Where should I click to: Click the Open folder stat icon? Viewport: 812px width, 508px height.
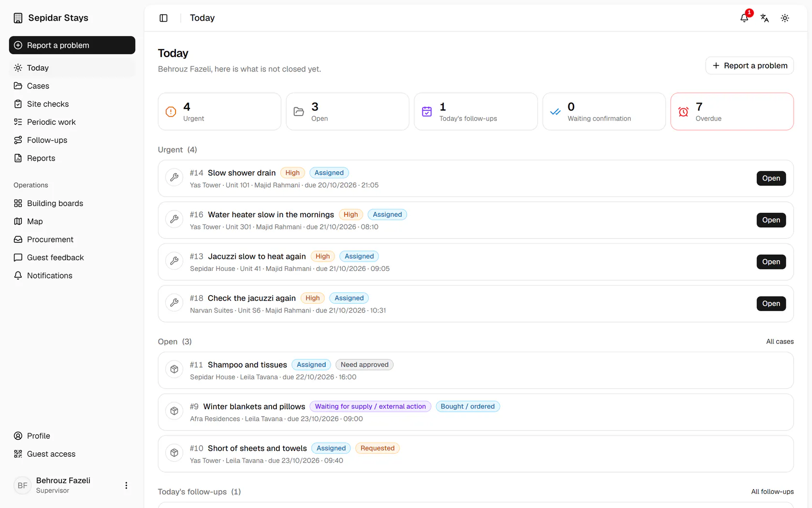299,112
